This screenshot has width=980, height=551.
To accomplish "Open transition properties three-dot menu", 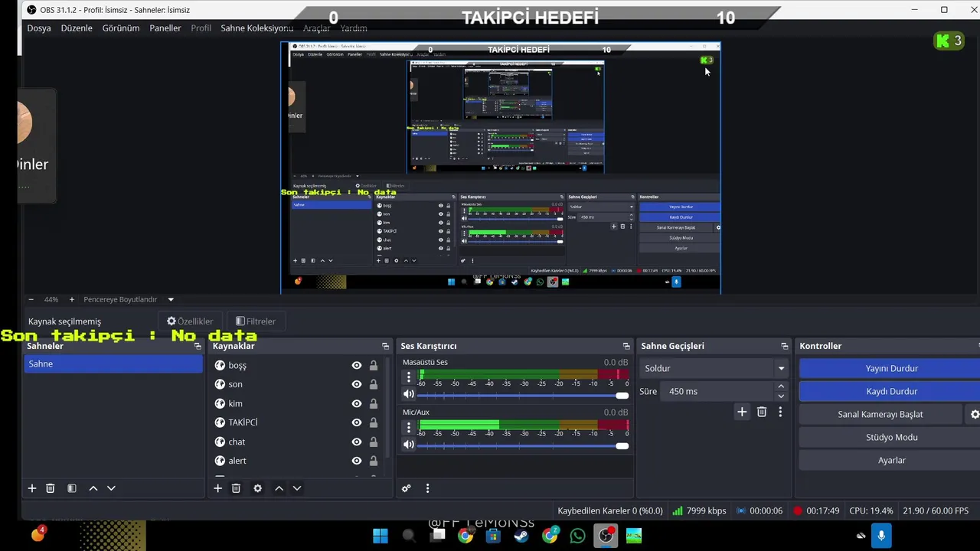I will pyautogui.click(x=780, y=412).
